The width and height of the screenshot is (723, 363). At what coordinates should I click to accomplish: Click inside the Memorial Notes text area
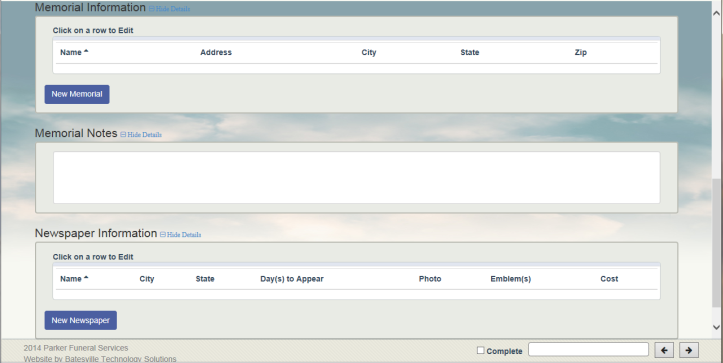tap(356, 178)
